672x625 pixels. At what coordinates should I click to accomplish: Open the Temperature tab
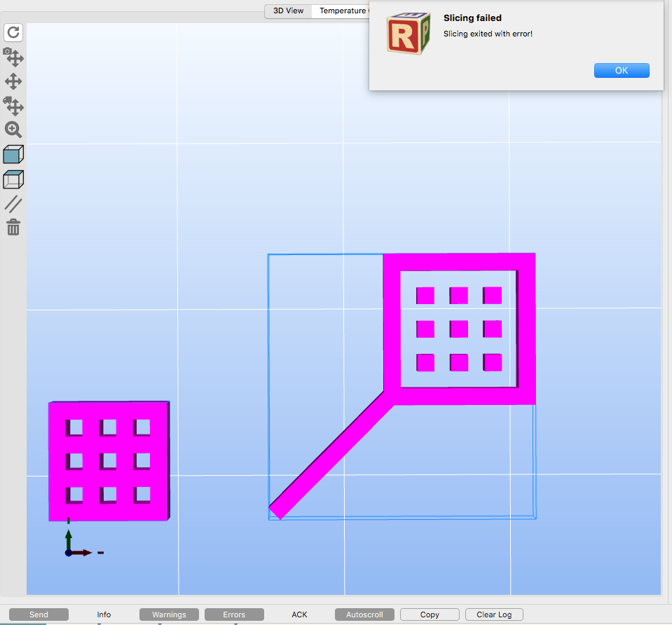342,11
